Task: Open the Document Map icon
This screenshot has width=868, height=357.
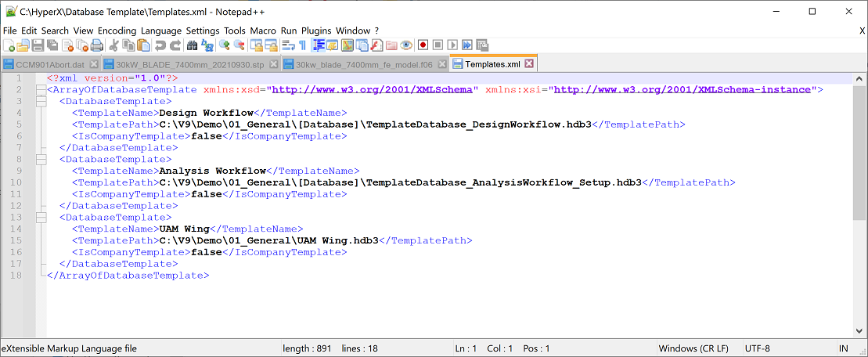Action: (347, 45)
